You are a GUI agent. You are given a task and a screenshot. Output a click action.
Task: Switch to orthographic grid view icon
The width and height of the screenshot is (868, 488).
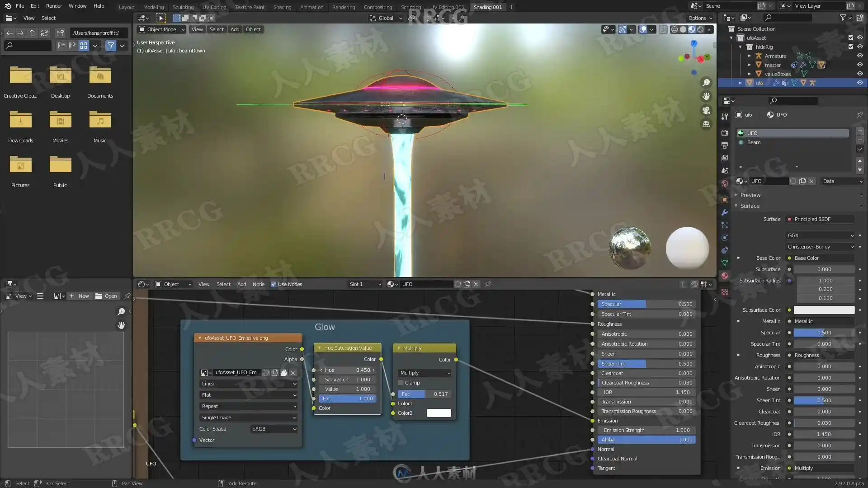[x=706, y=124]
